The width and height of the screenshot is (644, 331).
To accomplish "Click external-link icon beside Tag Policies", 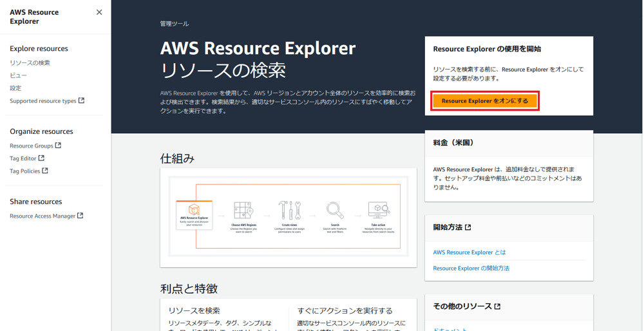I will coord(45,171).
